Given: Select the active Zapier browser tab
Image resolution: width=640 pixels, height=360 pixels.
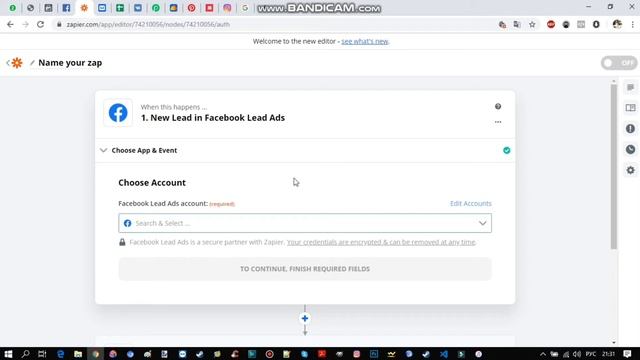Looking at the screenshot, I should pyautogui.click(x=84, y=8).
